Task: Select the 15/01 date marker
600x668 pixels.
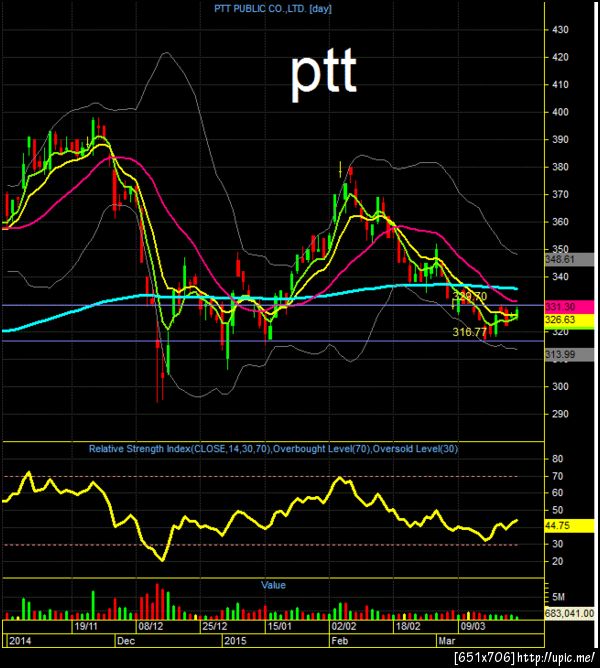Action: click(x=280, y=626)
